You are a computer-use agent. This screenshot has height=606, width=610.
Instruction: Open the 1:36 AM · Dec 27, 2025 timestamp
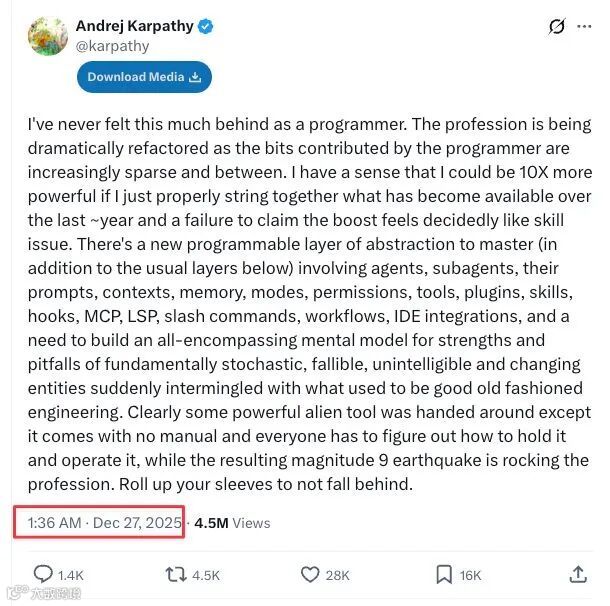(105, 523)
